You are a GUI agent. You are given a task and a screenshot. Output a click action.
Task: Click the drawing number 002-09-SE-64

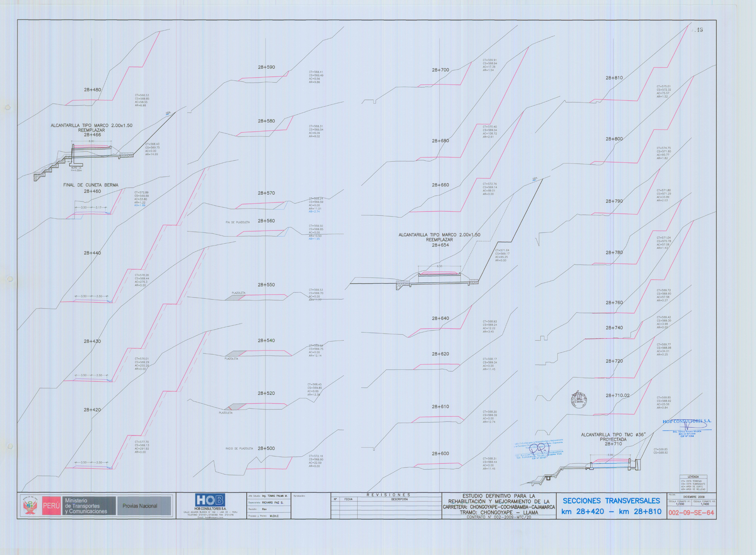pyautogui.click(x=691, y=513)
